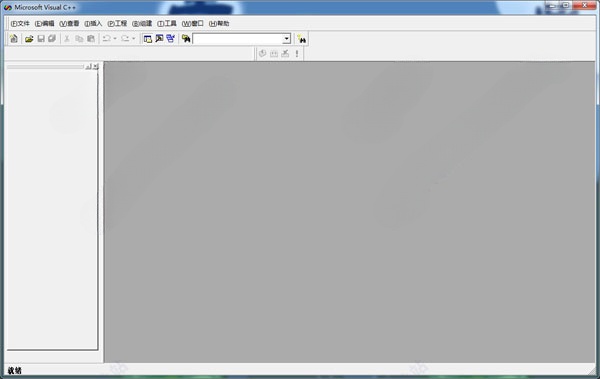Open the 工具 (Tools) menu
600x379 pixels.
click(167, 23)
